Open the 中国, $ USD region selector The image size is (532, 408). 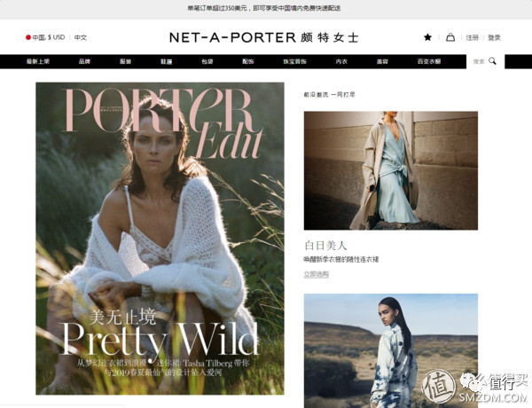click(x=45, y=37)
